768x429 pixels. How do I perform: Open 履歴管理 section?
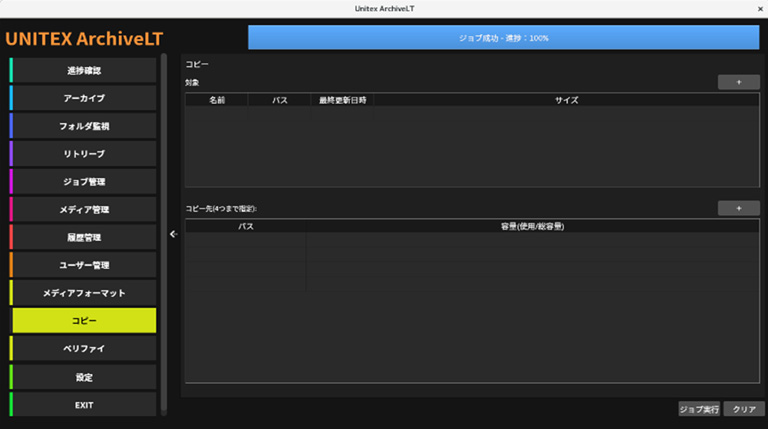pyautogui.click(x=83, y=238)
